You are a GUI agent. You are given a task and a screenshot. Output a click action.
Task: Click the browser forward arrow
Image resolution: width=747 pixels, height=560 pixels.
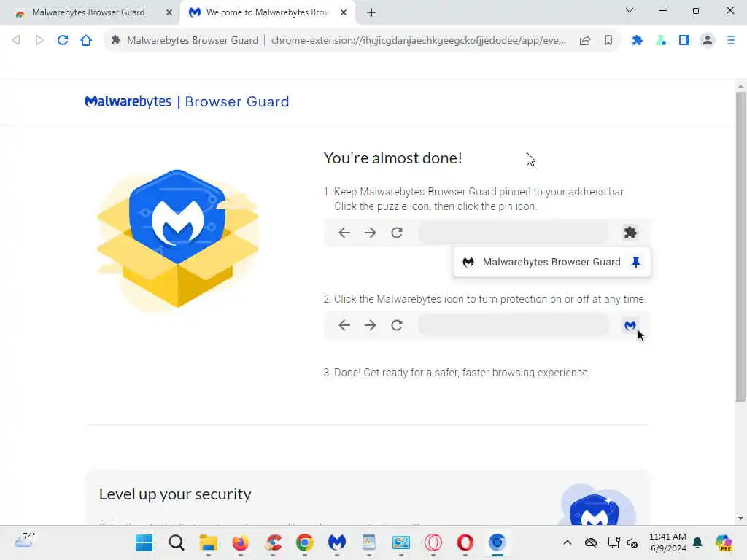(x=39, y=40)
